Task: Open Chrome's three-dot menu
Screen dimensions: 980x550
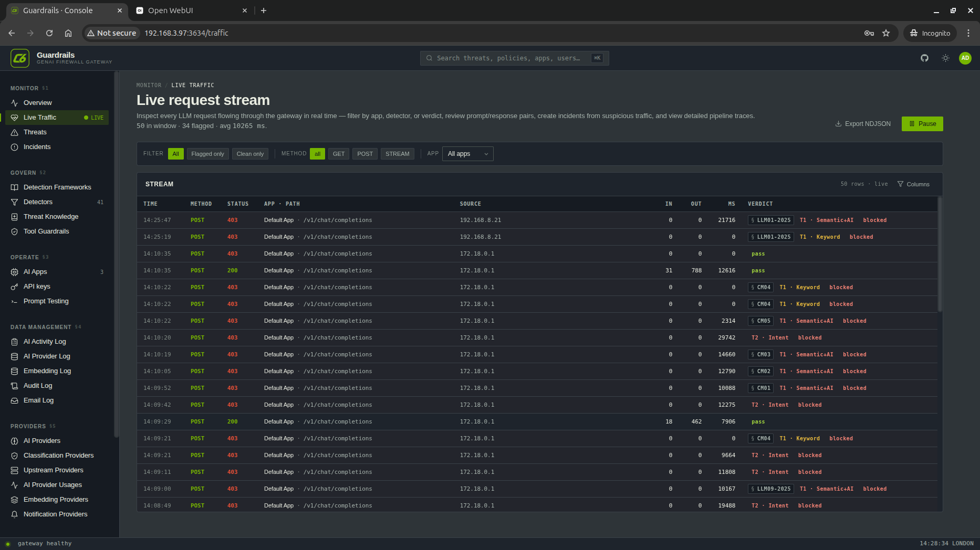Action: pos(968,33)
